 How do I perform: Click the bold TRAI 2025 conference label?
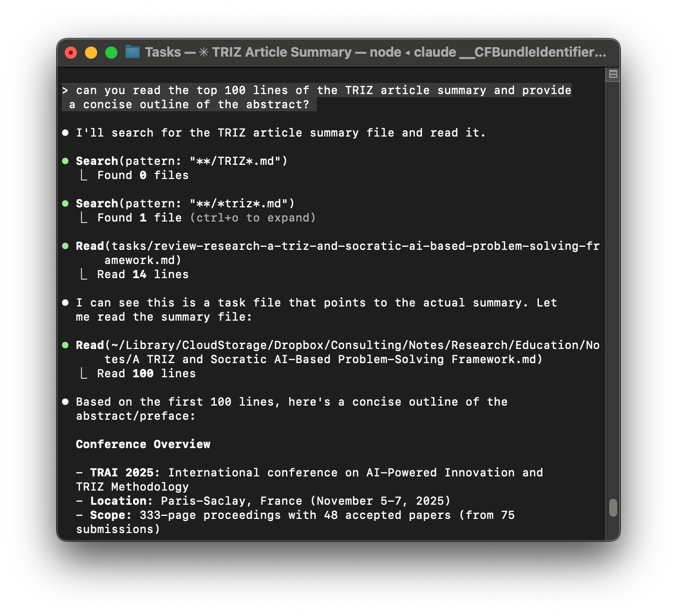(x=123, y=472)
